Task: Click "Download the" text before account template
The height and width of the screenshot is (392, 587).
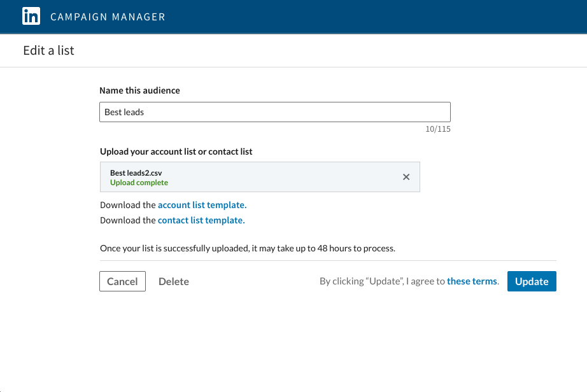Action: pos(128,205)
